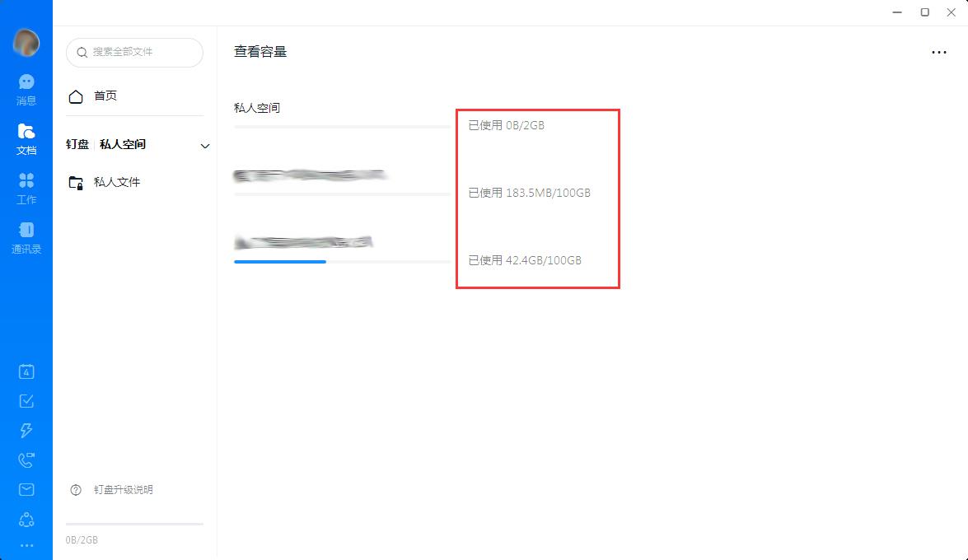Click the lightning bolt DING icon
Image resolution: width=968 pixels, height=560 pixels.
coord(26,431)
